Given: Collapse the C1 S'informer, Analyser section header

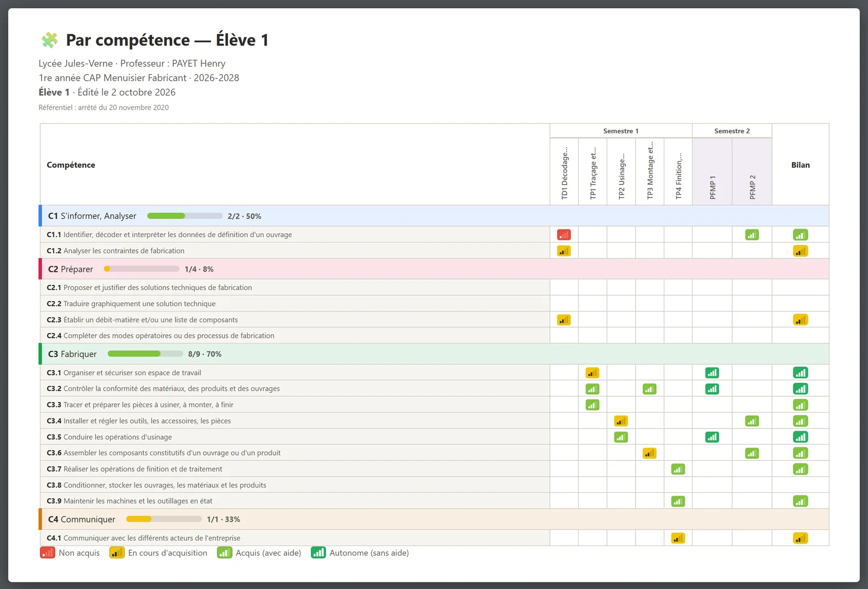Looking at the screenshot, I should click(434, 216).
